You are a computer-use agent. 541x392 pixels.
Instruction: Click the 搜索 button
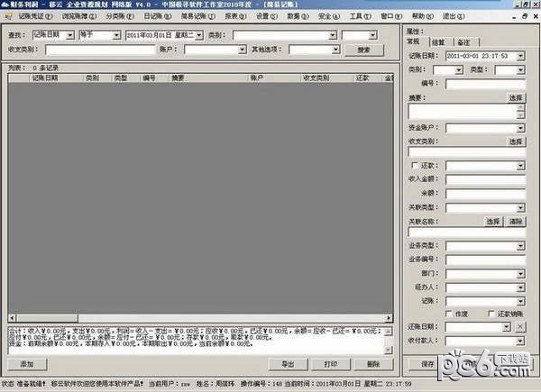coord(362,50)
